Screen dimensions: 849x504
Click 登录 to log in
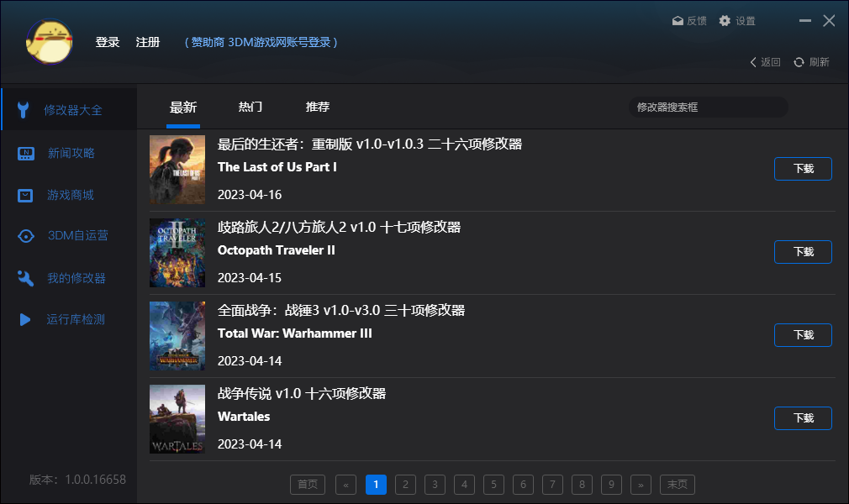(108, 42)
